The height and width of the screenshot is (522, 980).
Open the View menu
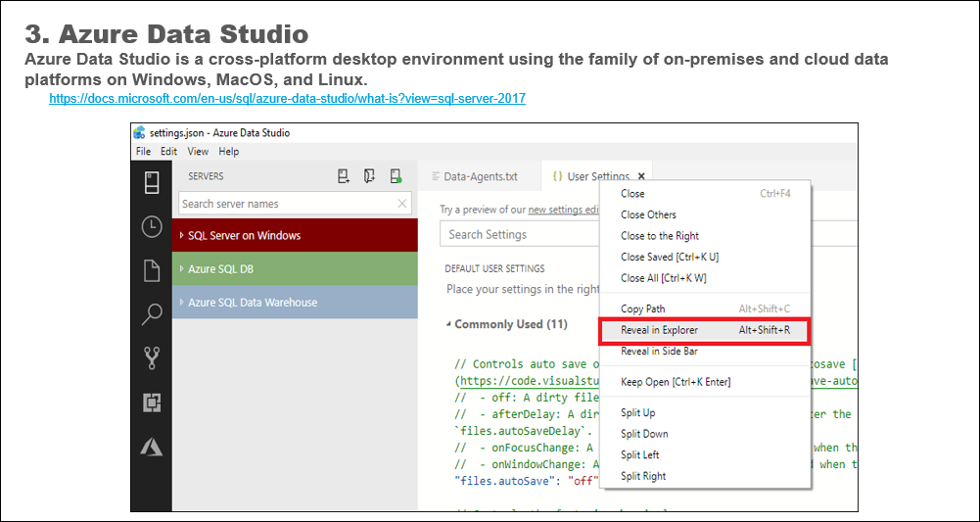pyautogui.click(x=198, y=151)
